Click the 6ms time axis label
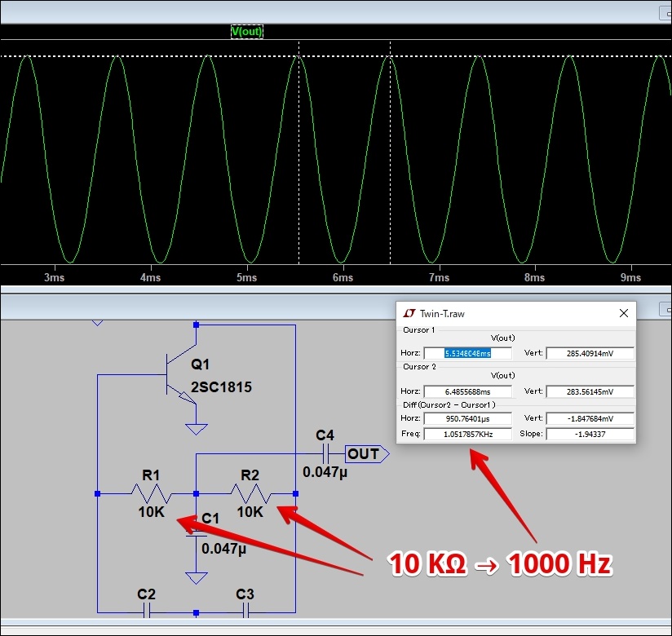Image resolution: width=672 pixels, height=636 pixels. click(x=343, y=278)
